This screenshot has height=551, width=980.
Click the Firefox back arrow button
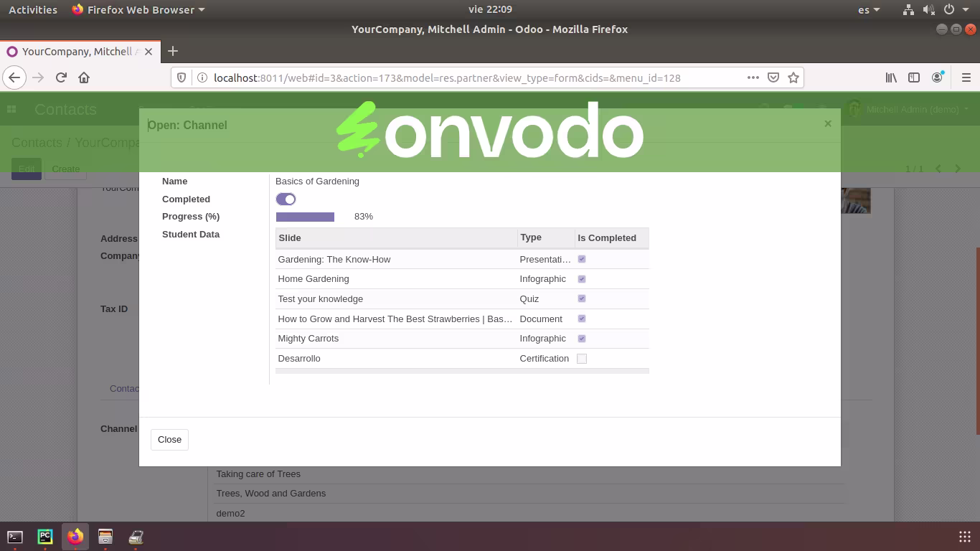point(15,77)
